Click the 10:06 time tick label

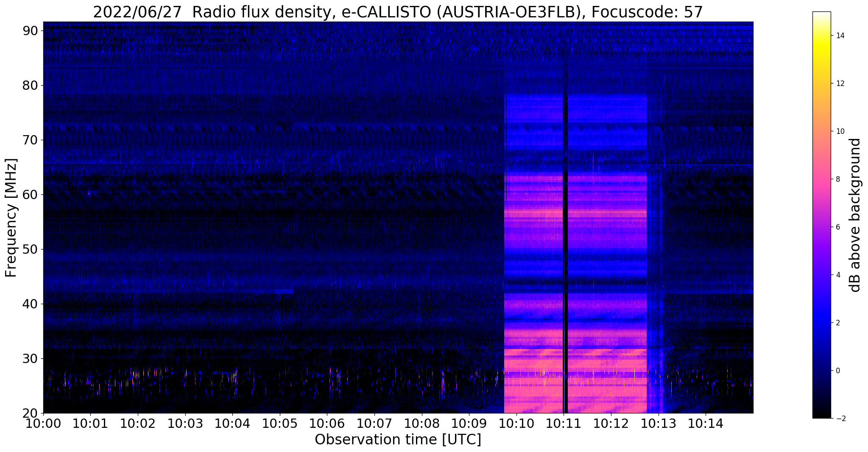pos(327,423)
